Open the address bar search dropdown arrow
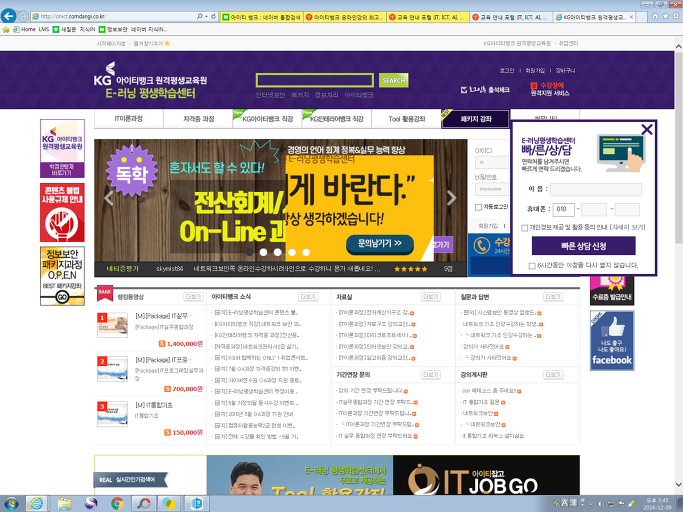Image resolution: width=683 pixels, height=512 pixels. click(x=206, y=17)
